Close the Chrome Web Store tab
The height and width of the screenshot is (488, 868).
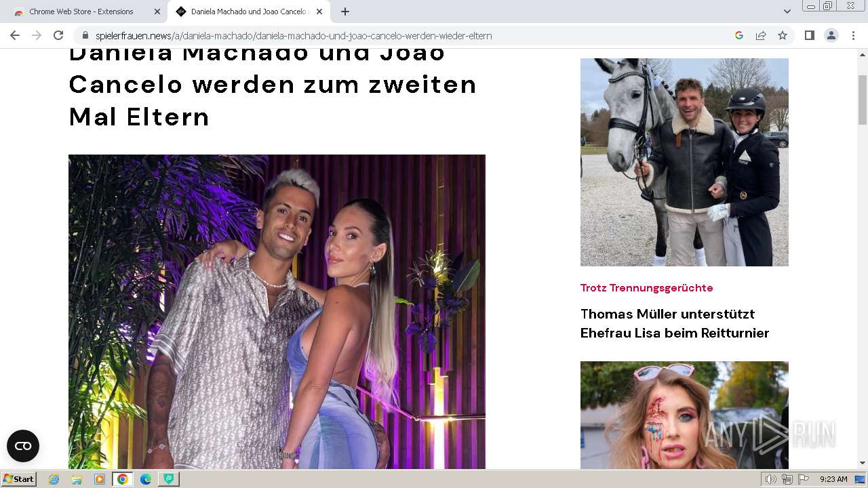157,12
